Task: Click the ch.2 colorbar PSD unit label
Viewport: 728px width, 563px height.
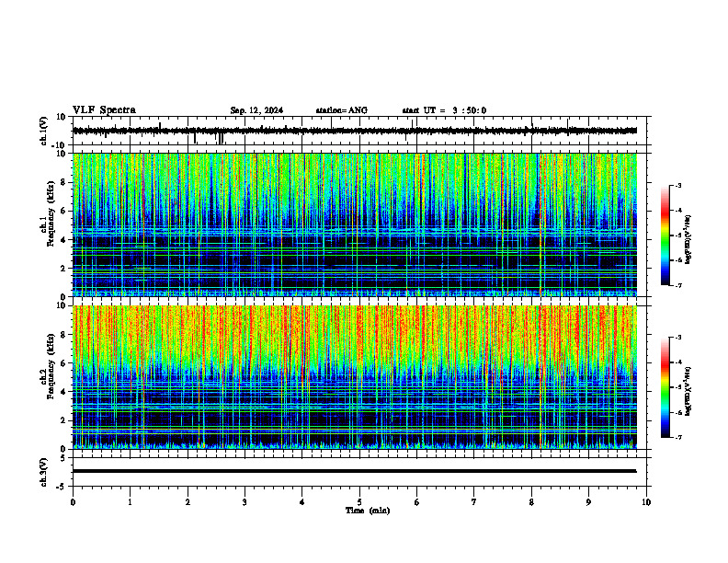Action: (x=688, y=391)
